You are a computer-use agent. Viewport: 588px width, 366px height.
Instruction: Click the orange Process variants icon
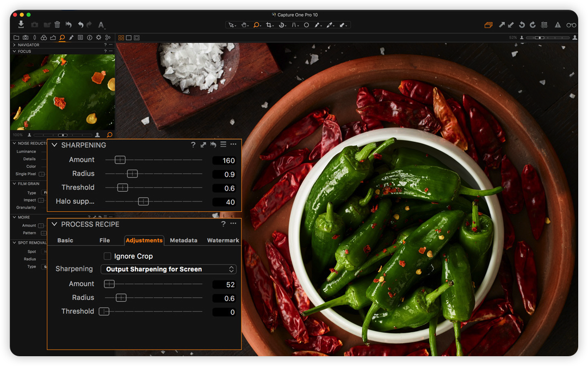pyautogui.click(x=488, y=25)
